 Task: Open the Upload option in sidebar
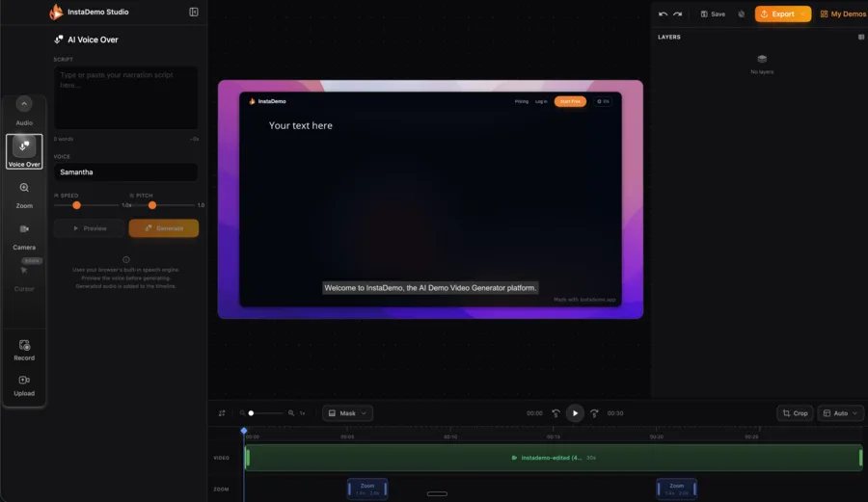click(x=24, y=385)
